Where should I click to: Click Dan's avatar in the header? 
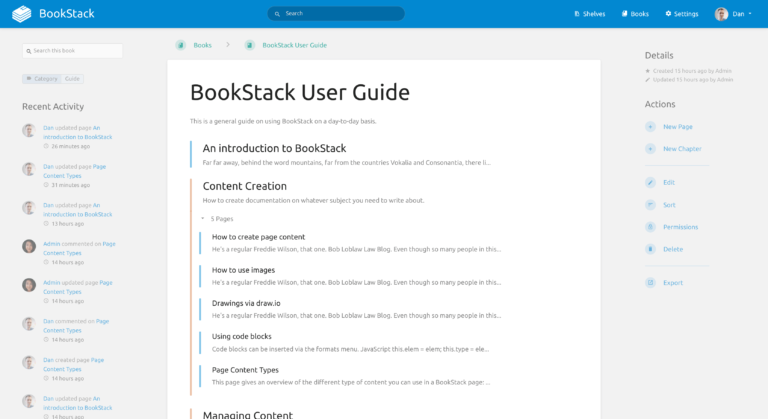[x=721, y=14]
